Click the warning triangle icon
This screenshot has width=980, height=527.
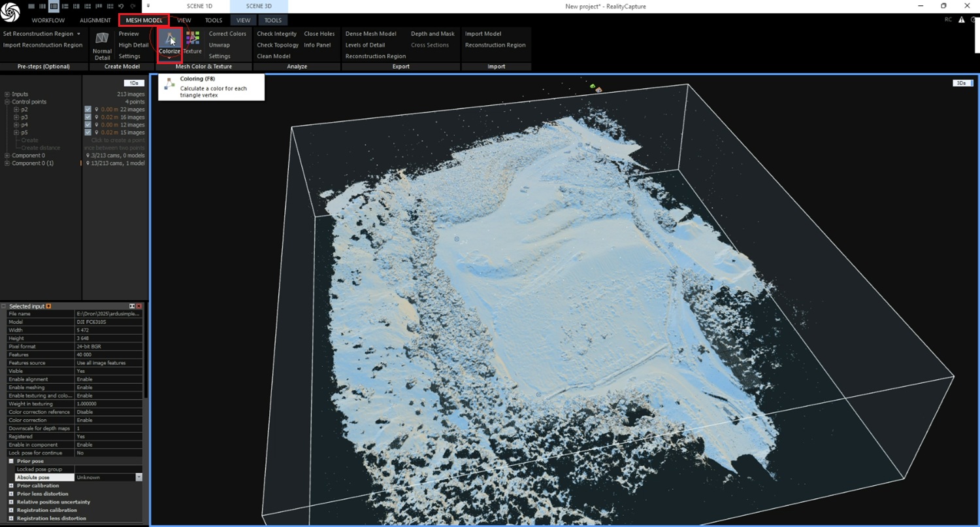click(961, 20)
